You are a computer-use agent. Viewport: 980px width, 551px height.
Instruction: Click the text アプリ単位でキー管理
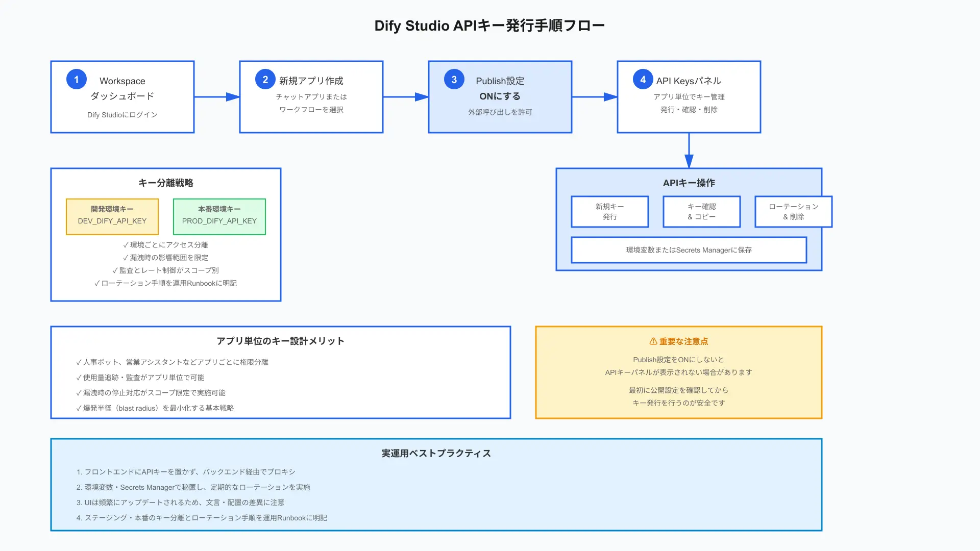coord(689,96)
